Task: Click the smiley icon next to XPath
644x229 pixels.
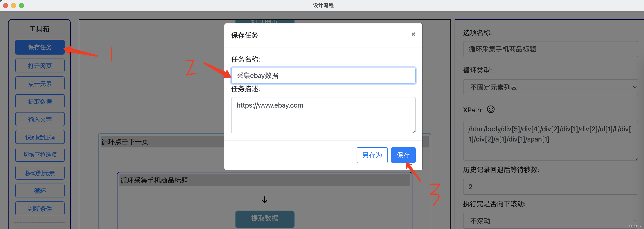Action: [491, 110]
